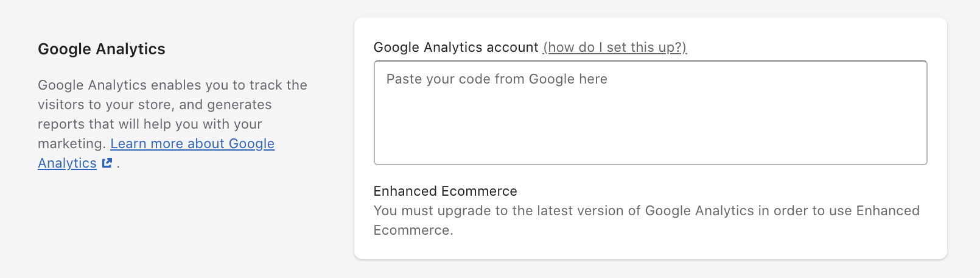The image size is (980, 278).
Task: Click the 'Learn more about Google' link text
Action: [192, 144]
